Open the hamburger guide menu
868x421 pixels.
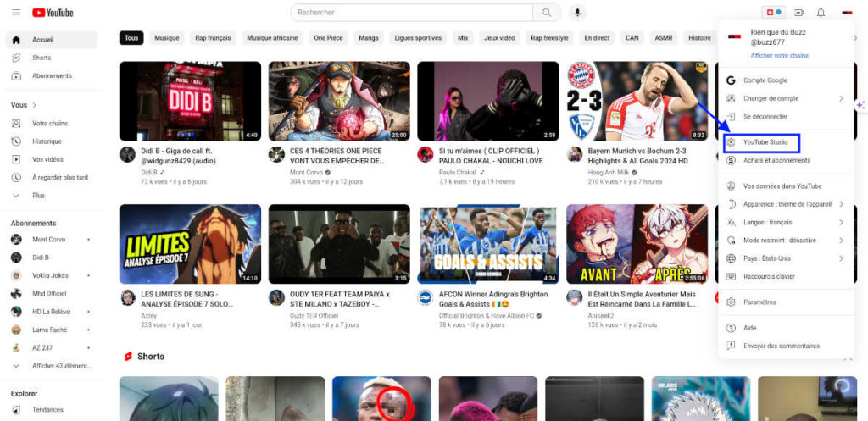coord(16,12)
